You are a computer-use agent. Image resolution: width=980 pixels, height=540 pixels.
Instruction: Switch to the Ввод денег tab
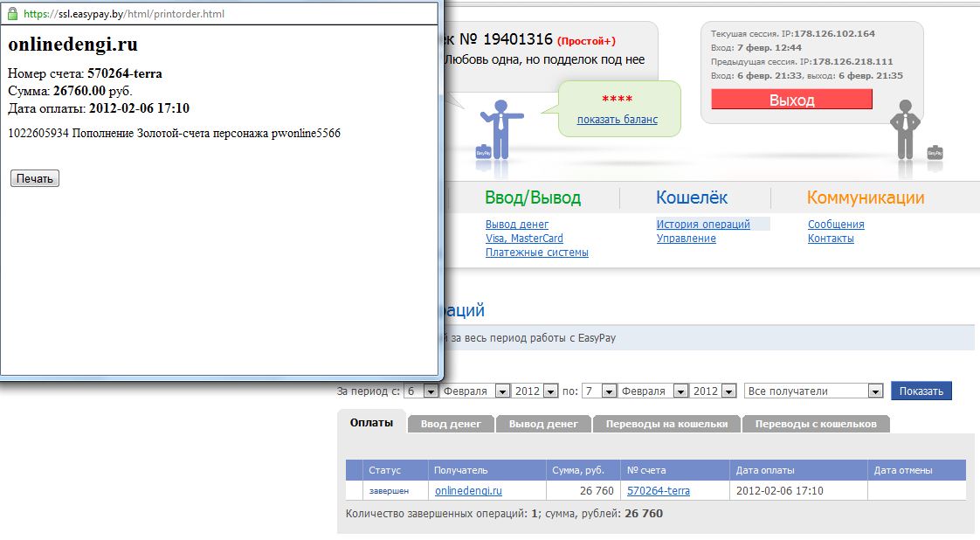pos(451,424)
